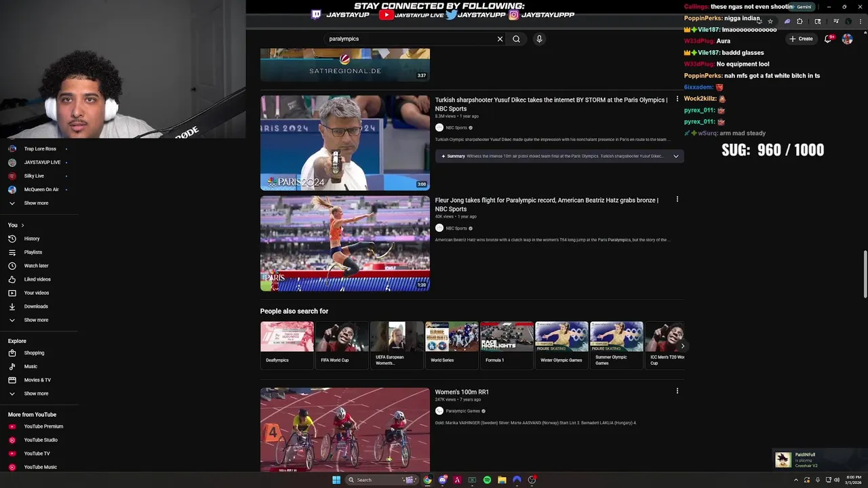Click the Women's 100m RR1 race thumbnail
Viewport: 868px width, 488px height.
click(x=345, y=430)
